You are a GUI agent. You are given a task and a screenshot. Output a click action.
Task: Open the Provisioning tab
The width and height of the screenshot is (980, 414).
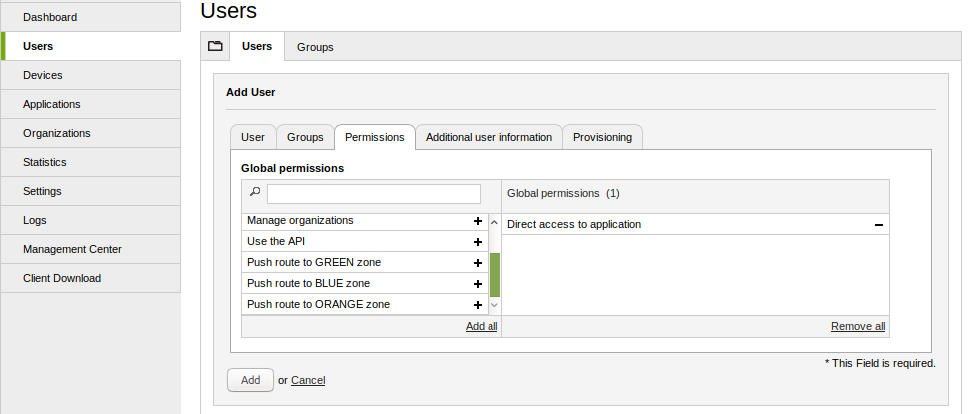click(x=602, y=137)
